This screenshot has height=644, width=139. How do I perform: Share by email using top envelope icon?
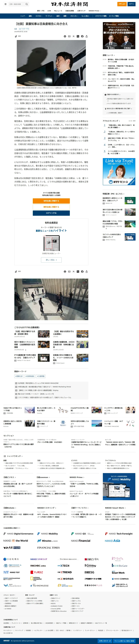coord(69,36)
